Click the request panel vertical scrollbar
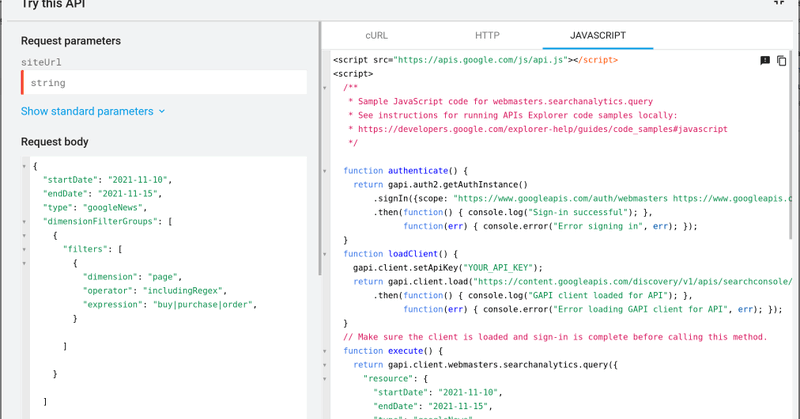This screenshot has width=800, height=419. coord(320,148)
